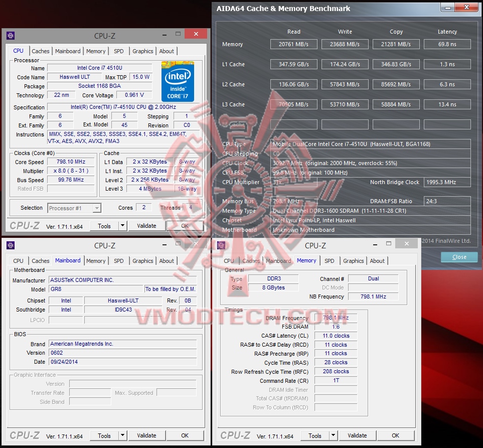Select About tab in Memory CPU-Z window
Viewport: 483px width, 448px height.
(377, 261)
